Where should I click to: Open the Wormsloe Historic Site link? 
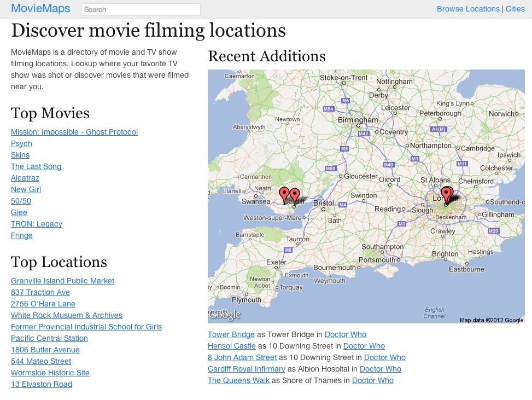click(50, 373)
